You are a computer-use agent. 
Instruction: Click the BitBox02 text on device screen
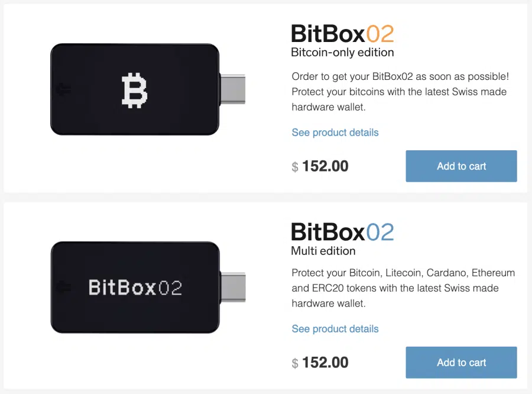[135, 288]
